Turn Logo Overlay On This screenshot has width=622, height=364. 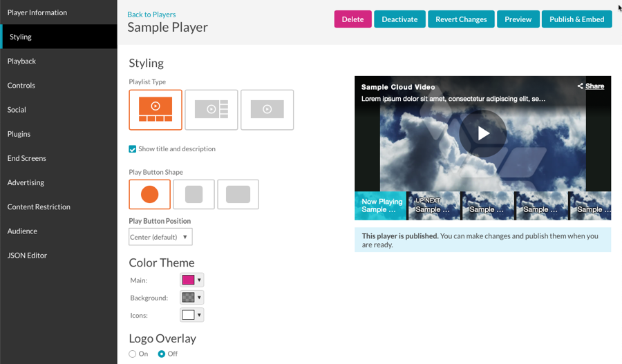tap(133, 354)
